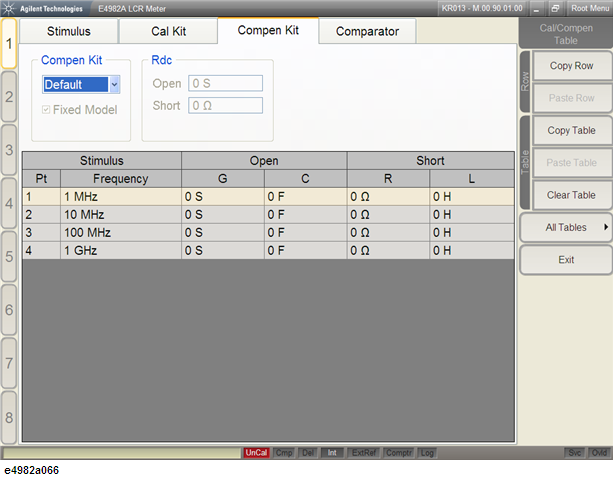Click the Short L column header

click(x=472, y=179)
